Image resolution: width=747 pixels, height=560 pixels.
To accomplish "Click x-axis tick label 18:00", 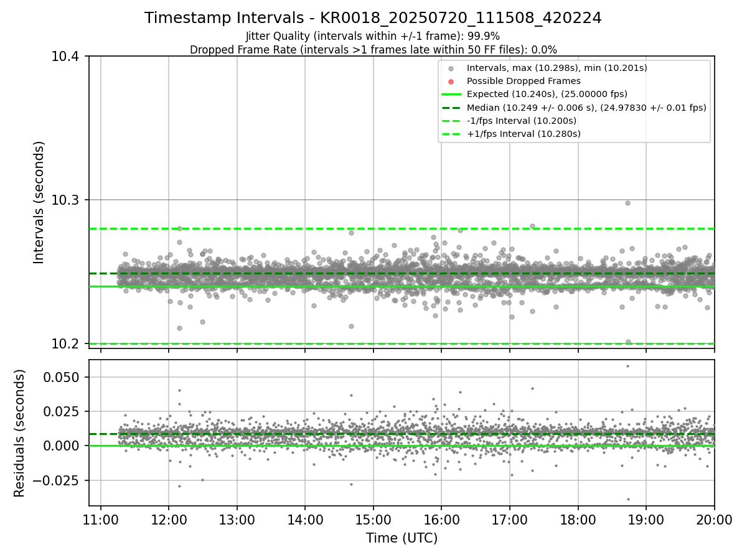I will click(x=578, y=520).
